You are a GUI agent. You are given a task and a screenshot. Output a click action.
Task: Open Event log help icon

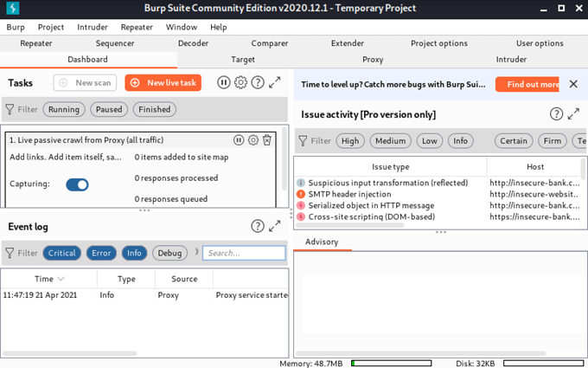click(x=258, y=226)
